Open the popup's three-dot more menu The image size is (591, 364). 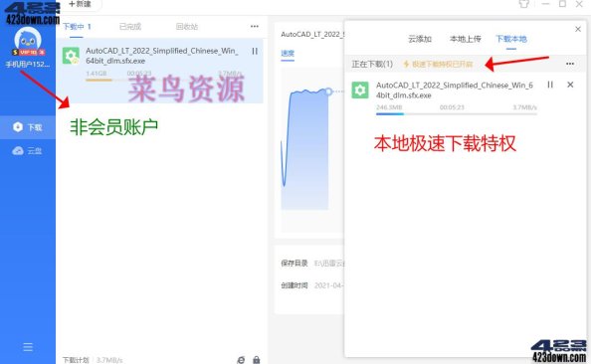point(570,64)
